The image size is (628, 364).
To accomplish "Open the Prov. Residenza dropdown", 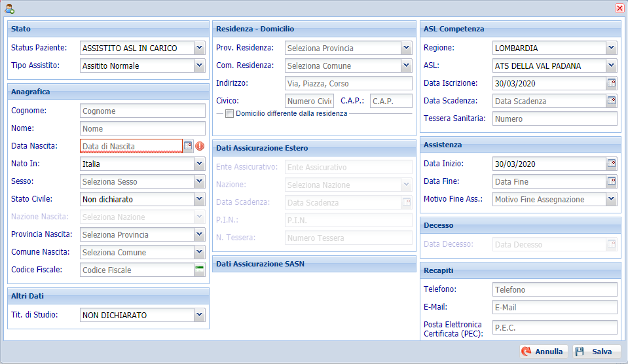I will (x=406, y=48).
